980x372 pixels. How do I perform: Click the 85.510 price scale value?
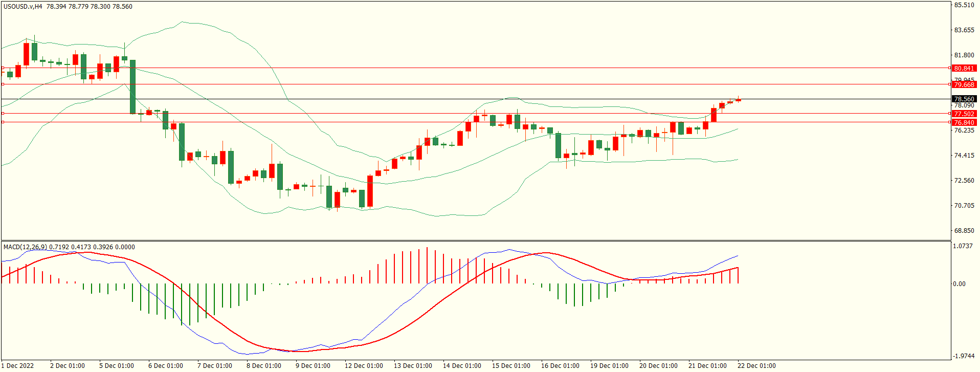click(x=964, y=5)
